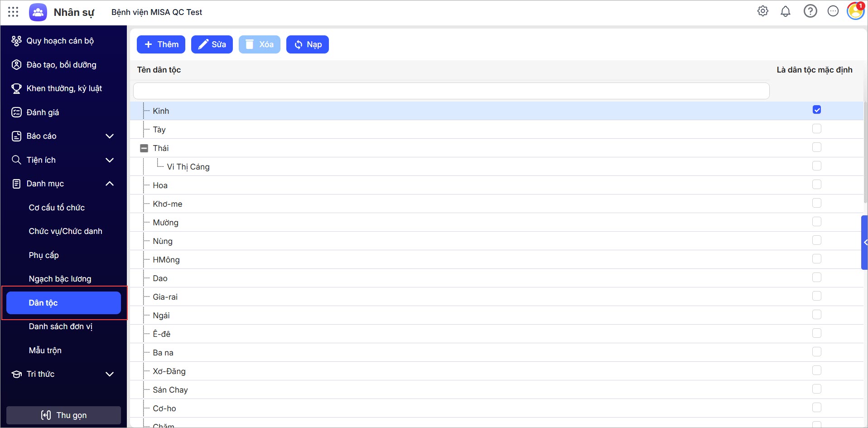Open the blue side panel arrow tab

pos(864,243)
